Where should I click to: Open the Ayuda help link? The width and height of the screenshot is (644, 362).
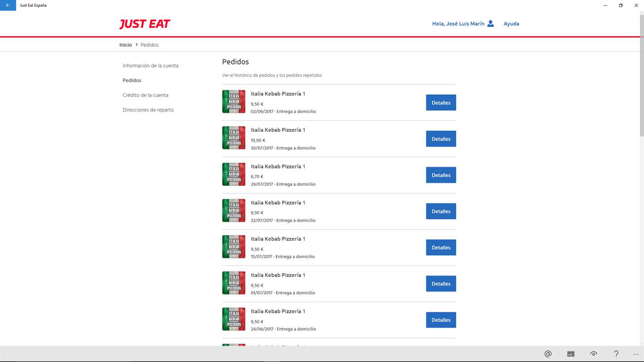tap(511, 24)
